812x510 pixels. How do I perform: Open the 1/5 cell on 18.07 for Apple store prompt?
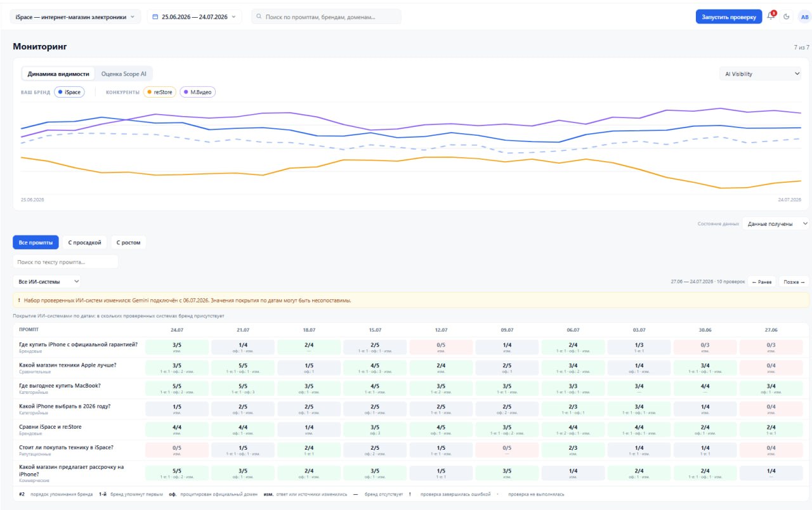(309, 368)
